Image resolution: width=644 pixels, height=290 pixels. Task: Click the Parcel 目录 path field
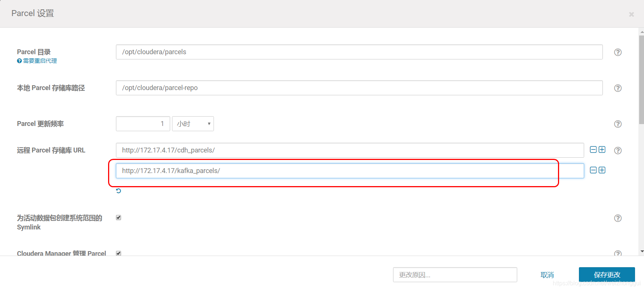point(359,52)
